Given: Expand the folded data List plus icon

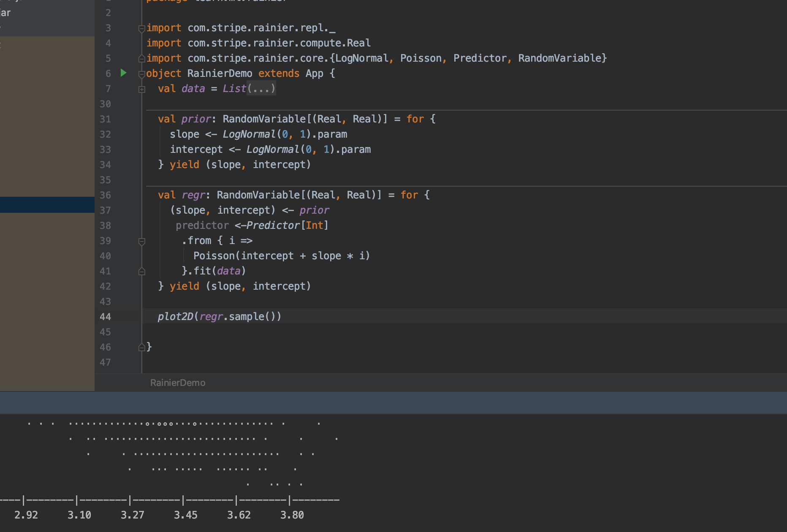Looking at the screenshot, I should [x=142, y=89].
